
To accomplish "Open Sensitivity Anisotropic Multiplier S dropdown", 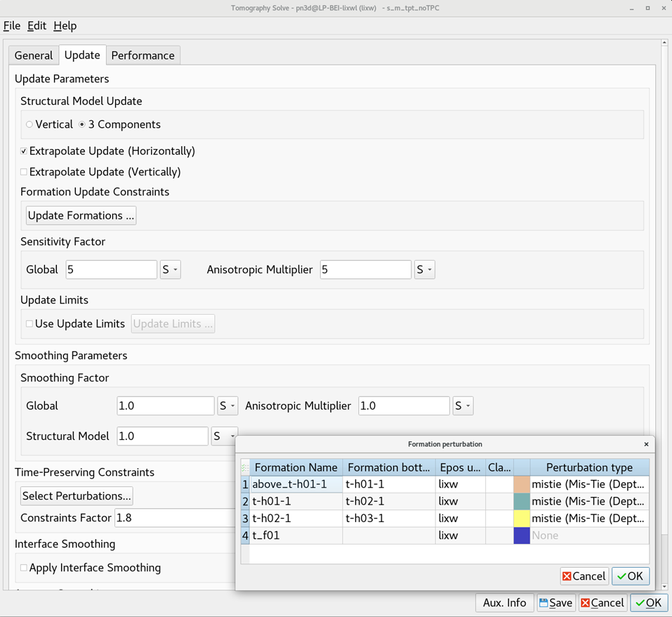I will [x=424, y=270].
